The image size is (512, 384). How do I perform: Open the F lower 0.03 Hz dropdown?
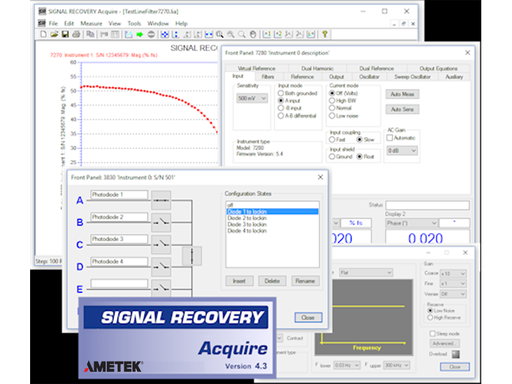click(x=347, y=365)
